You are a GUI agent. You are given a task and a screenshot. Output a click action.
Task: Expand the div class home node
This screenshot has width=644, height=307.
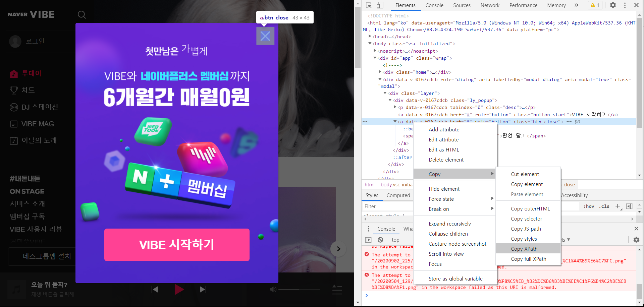point(380,72)
